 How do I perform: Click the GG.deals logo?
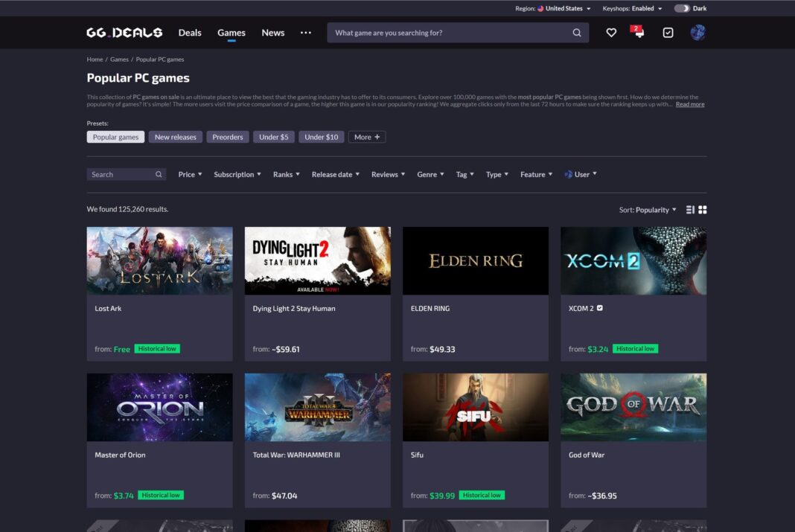point(124,33)
